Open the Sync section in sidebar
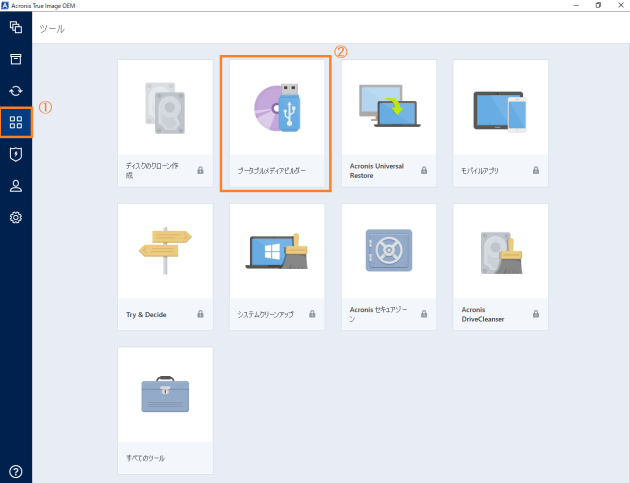Screen dimensions: 630x483 point(16,91)
